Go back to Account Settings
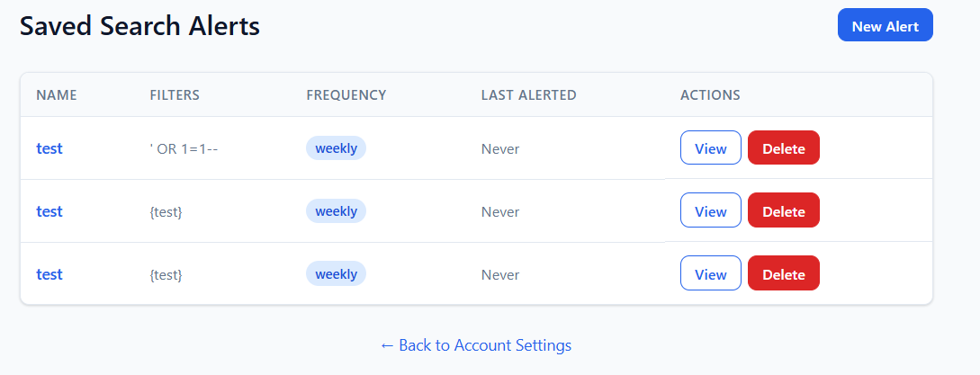Viewport: 980px width, 375px height. coord(475,345)
